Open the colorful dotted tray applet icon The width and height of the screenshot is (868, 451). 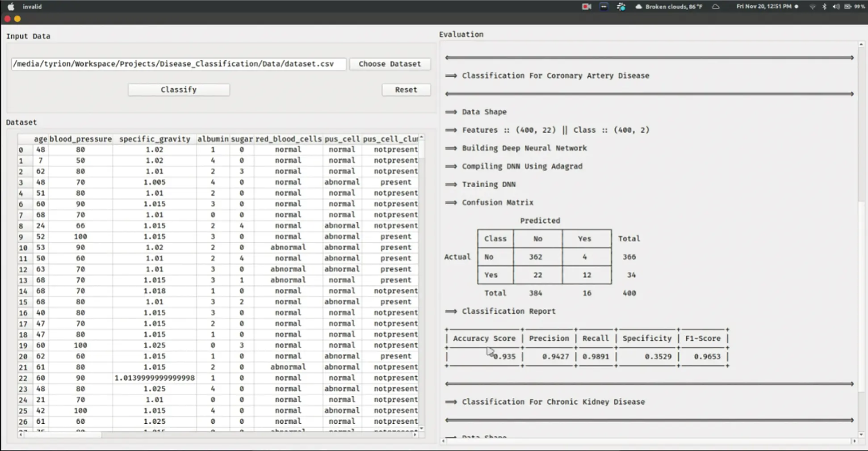621,7
